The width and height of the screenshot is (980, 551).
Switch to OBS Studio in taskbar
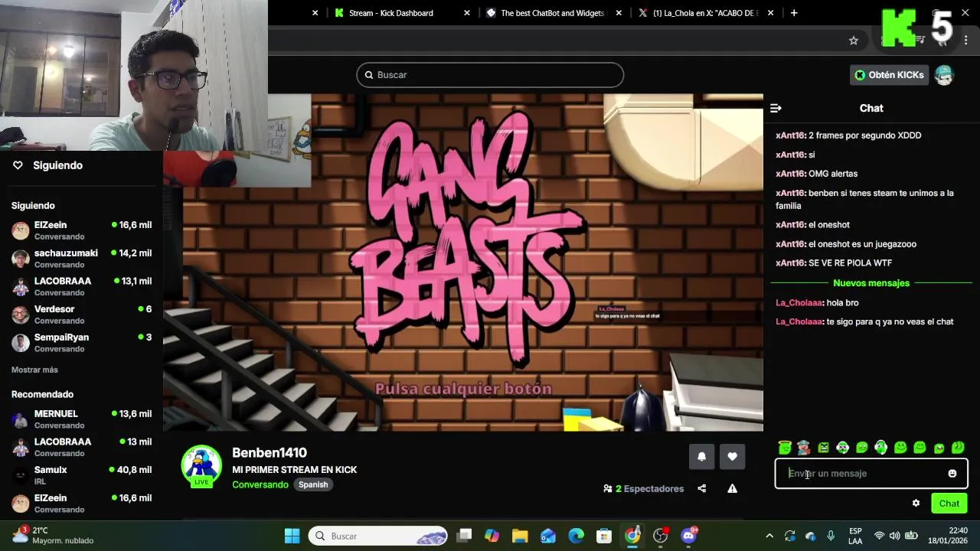(661, 536)
